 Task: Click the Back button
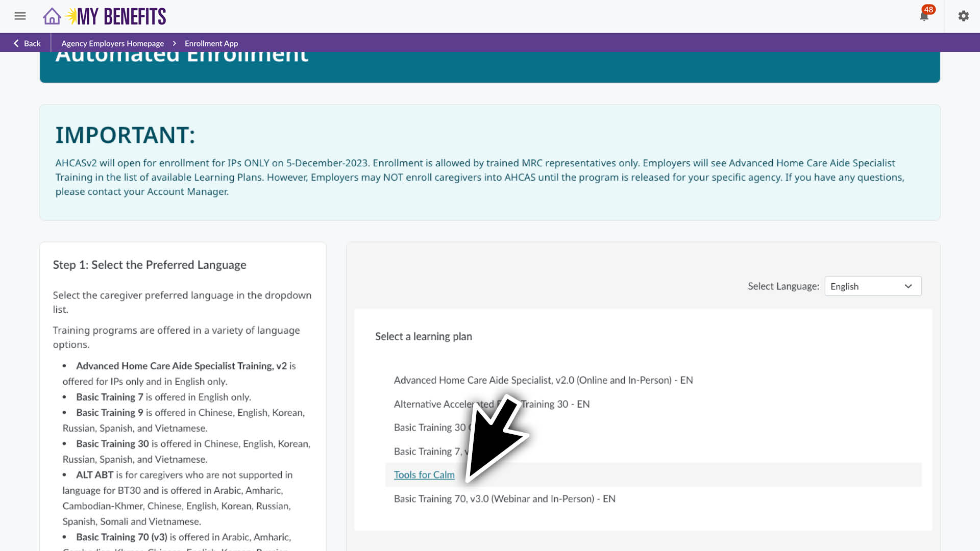click(26, 43)
